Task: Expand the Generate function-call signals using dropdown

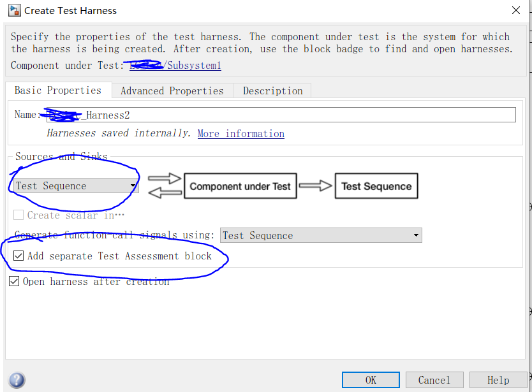Action: pos(321,235)
